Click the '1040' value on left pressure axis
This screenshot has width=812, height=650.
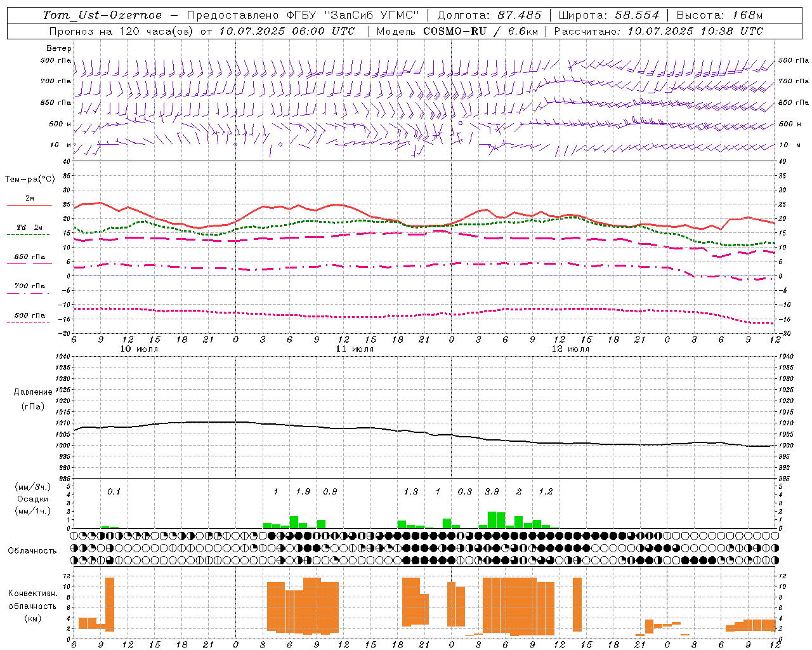(63, 357)
